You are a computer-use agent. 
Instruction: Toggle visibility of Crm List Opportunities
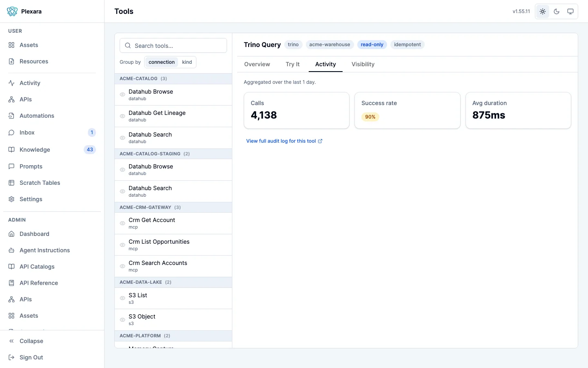[x=122, y=245]
